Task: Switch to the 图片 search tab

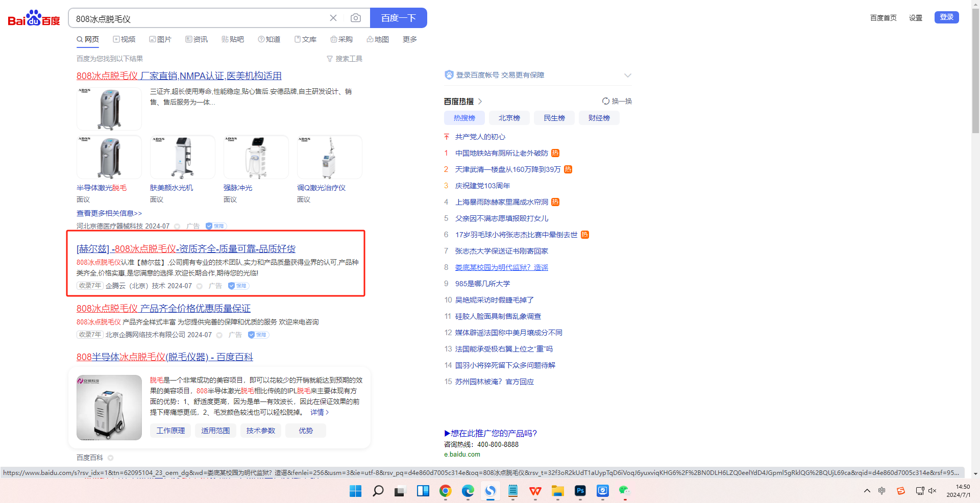Action: coord(160,39)
